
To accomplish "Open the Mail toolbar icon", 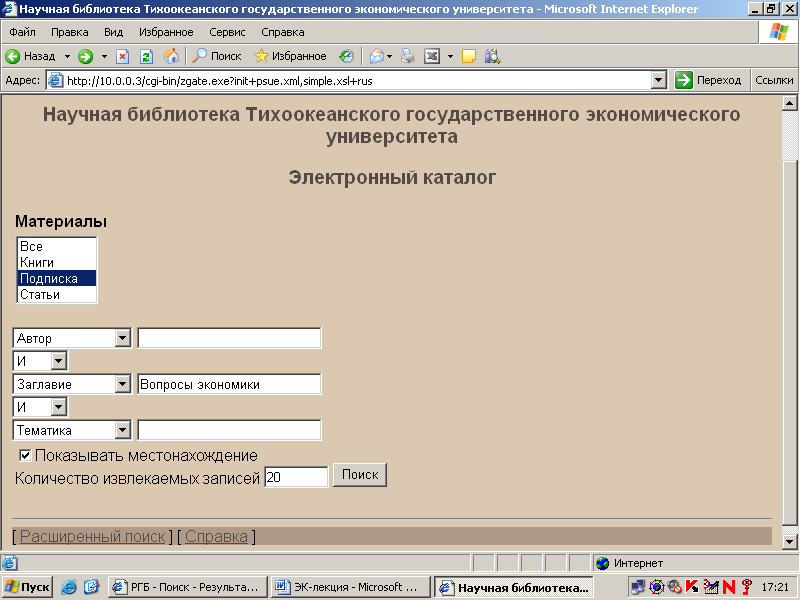I will 377,56.
